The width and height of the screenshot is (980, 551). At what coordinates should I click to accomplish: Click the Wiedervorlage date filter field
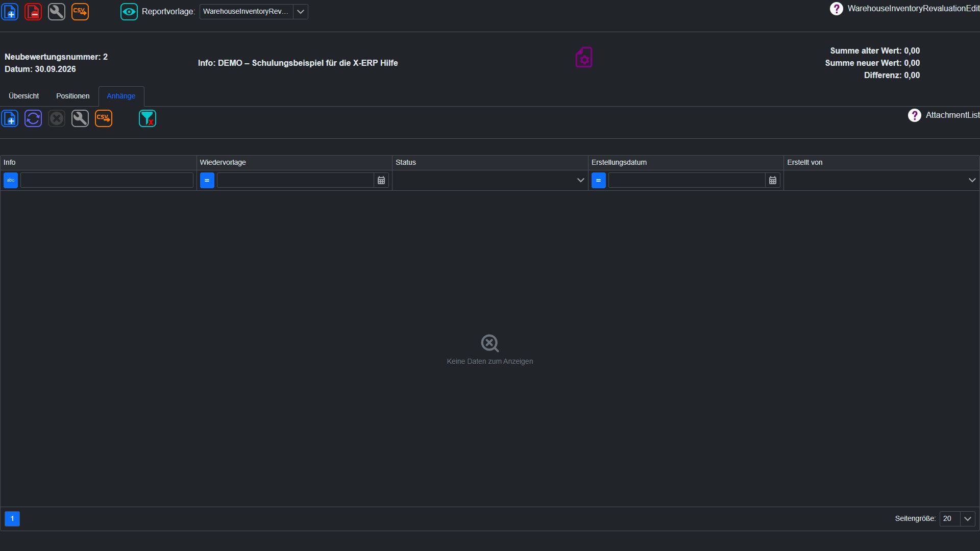(295, 180)
